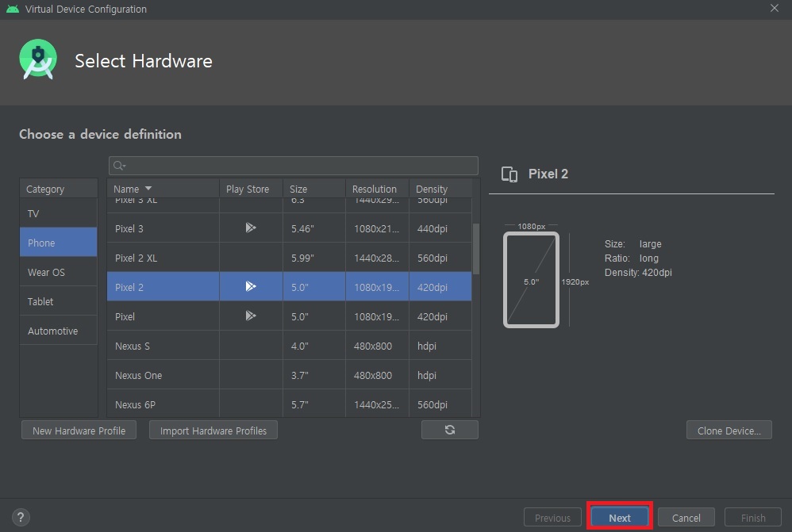
Task: Click the Finish button
Action: [752, 518]
